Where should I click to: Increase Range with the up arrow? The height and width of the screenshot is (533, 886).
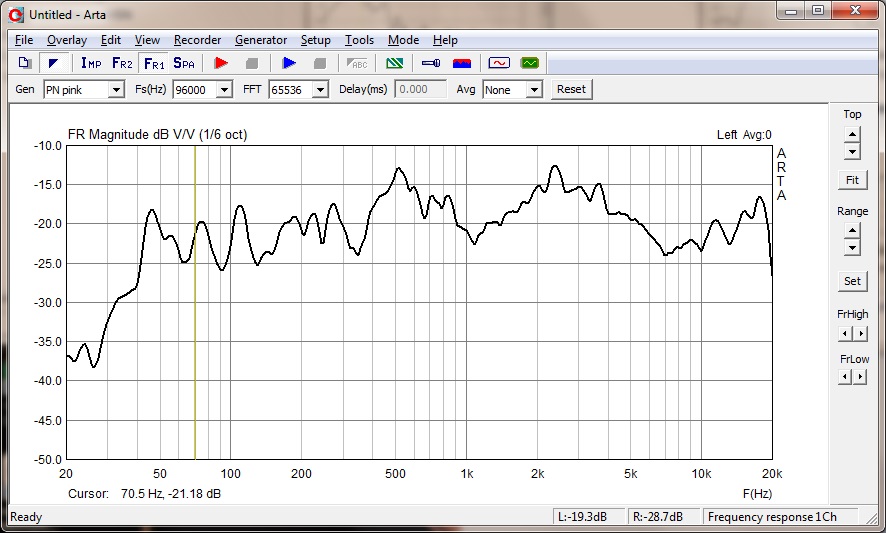pos(852,231)
